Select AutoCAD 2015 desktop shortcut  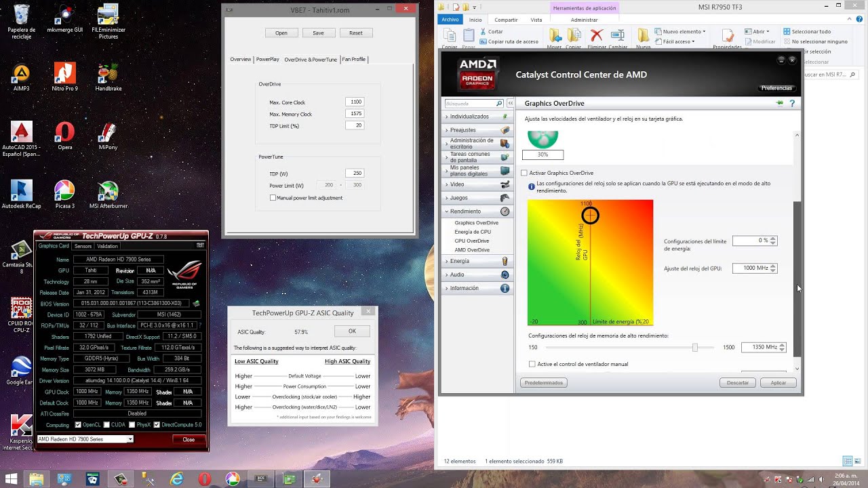pyautogui.click(x=21, y=140)
